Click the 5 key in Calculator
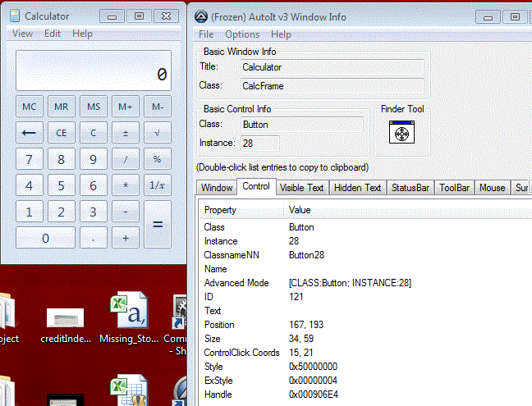Screen dimensions: 532x406 click(x=61, y=185)
